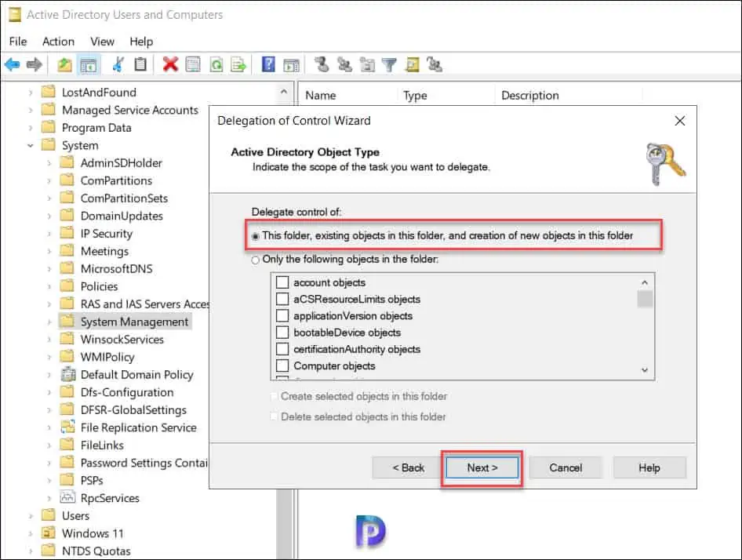Click the System Management folder icon
This screenshot has height=560, width=742.
pos(67,322)
